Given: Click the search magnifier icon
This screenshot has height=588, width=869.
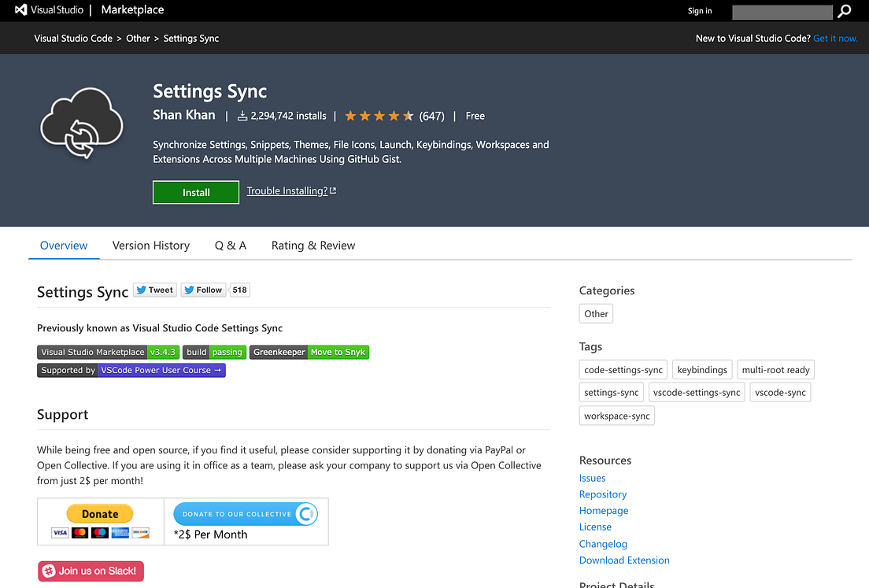Looking at the screenshot, I should tap(844, 11).
